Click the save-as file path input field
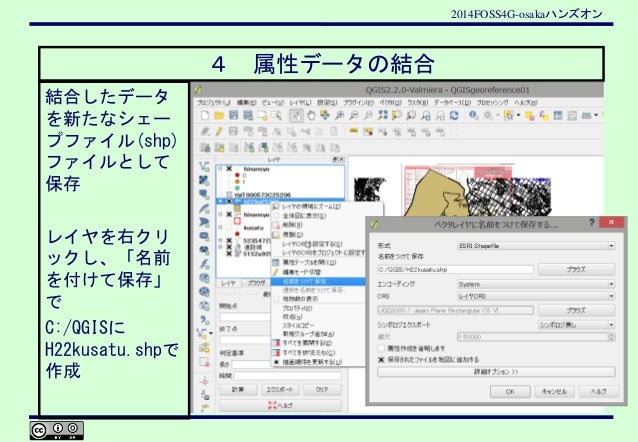This screenshot has height=442, width=638. (x=455, y=269)
